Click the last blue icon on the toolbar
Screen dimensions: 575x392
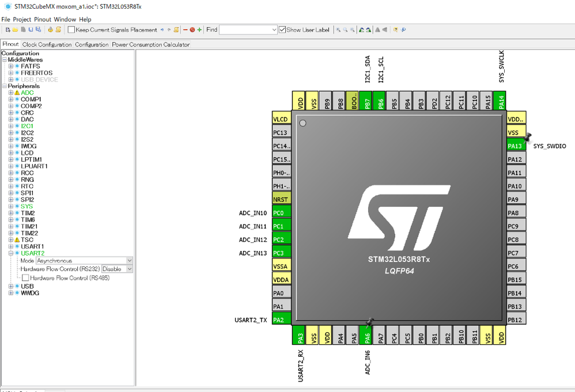point(403,30)
